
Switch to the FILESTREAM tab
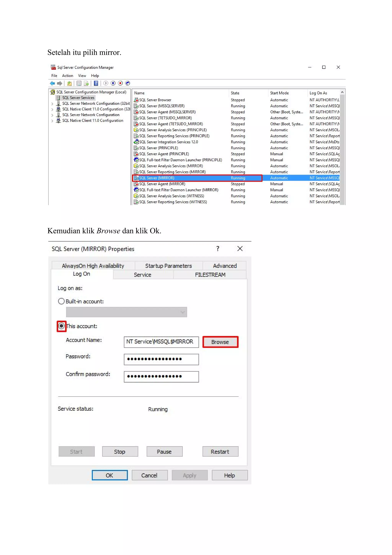coord(210,275)
